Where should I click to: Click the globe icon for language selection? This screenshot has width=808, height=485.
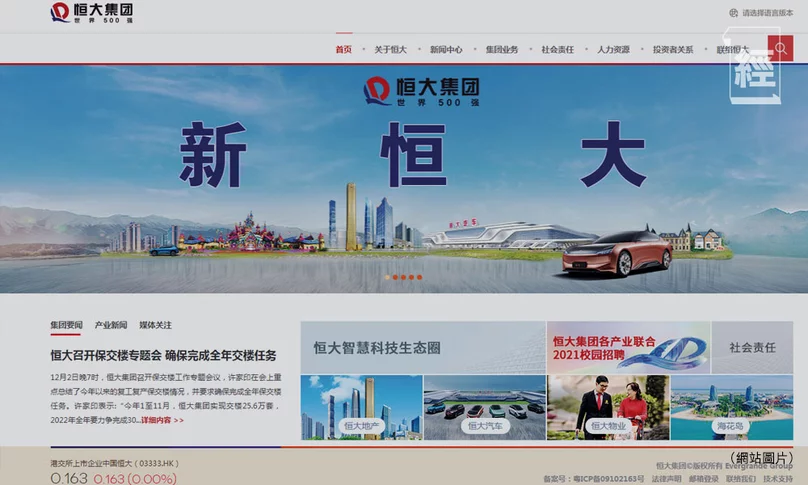[x=733, y=13]
